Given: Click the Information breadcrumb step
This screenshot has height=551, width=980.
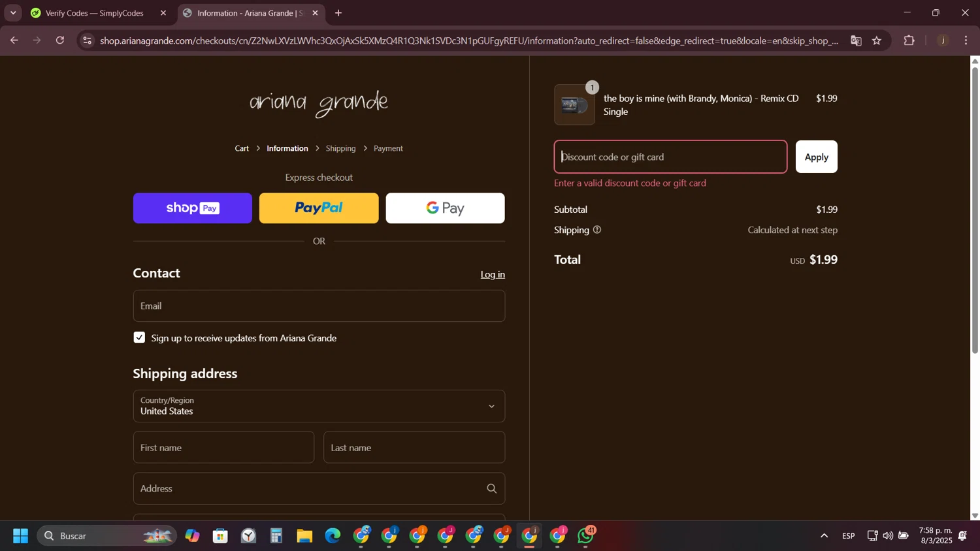Looking at the screenshot, I should [x=287, y=148].
